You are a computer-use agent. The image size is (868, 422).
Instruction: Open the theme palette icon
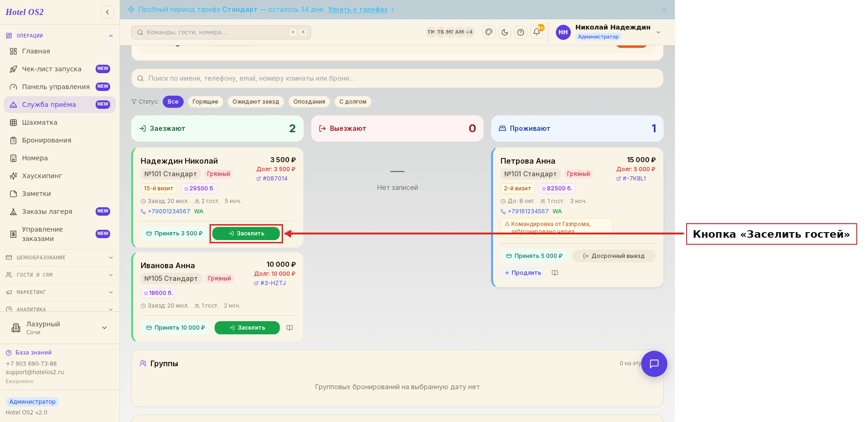pyautogui.click(x=489, y=32)
